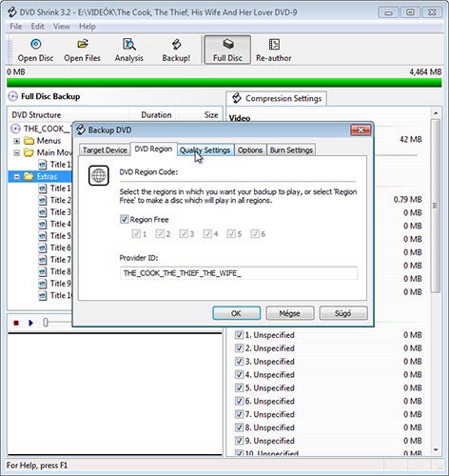
Task: Click the globe DVD region icon
Action: [99, 175]
